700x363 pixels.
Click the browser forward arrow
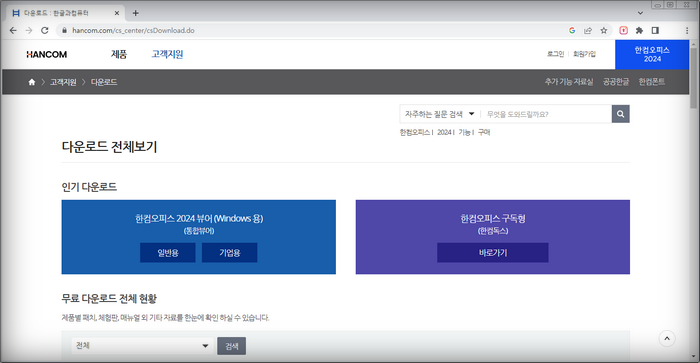(x=29, y=30)
